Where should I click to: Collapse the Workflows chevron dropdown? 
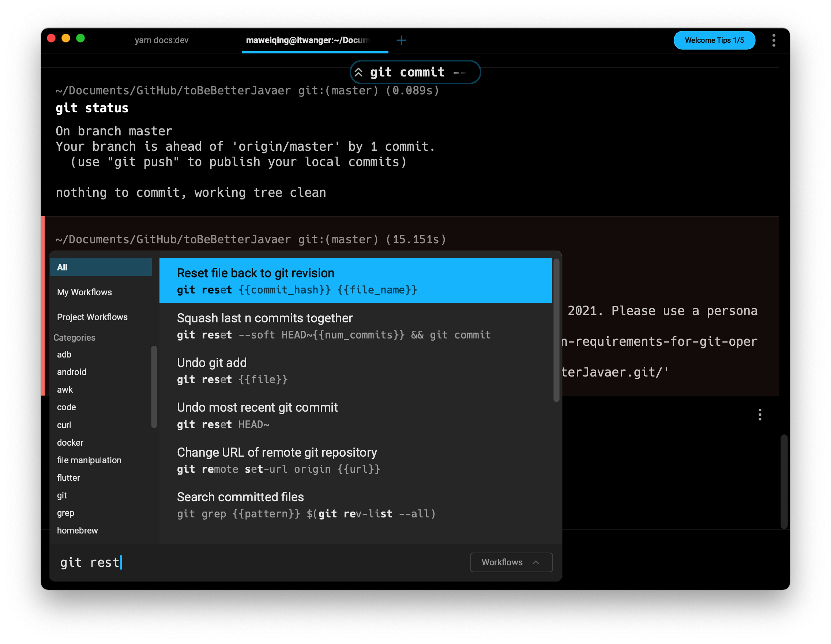pyautogui.click(x=511, y=562)
